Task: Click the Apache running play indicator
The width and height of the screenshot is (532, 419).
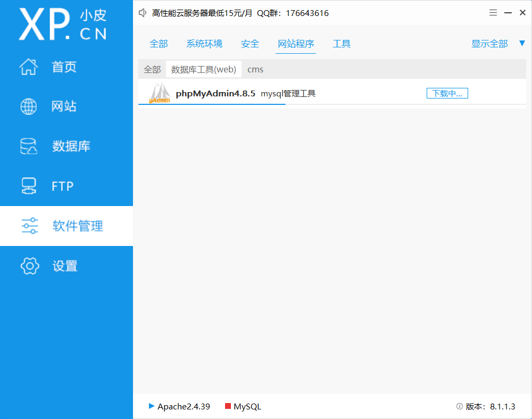Action: [x=152, y=406]
